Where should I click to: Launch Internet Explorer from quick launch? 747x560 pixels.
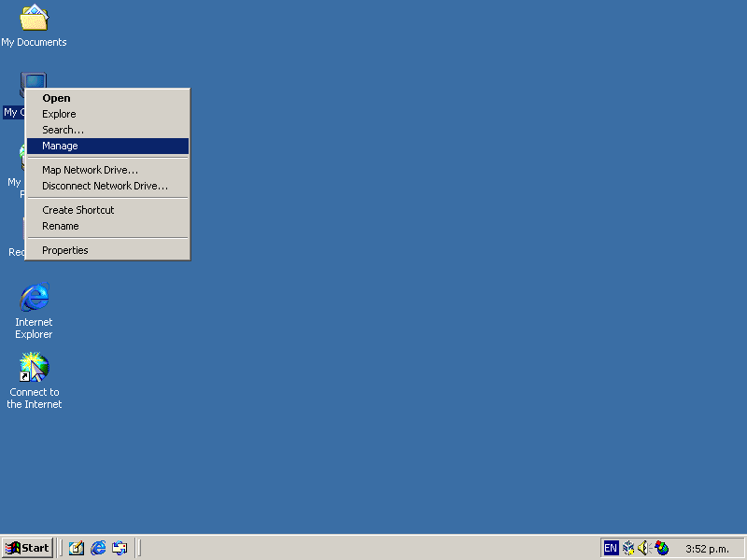point(98,548)
